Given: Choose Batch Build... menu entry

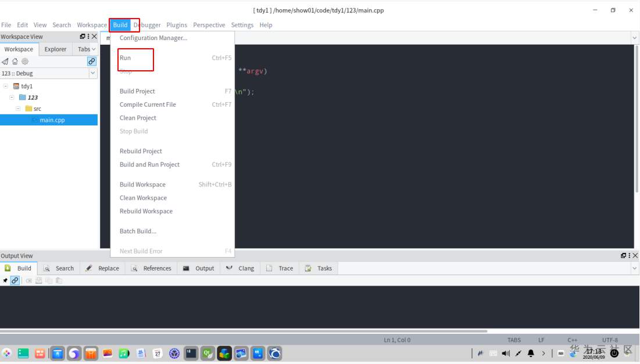Looking at the screenshot, I should (173, 231).
